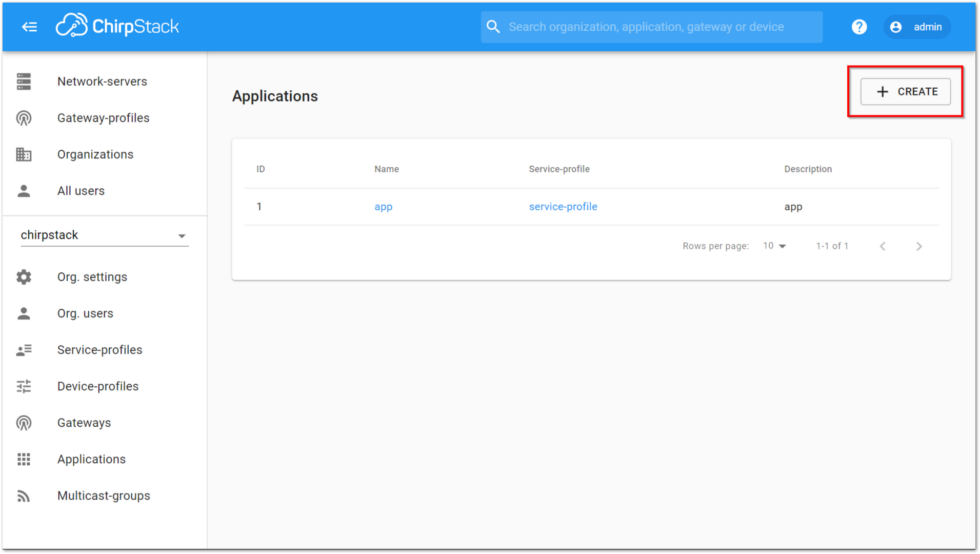Image resolution: width=980 pixels, height=554 pixels.
Task: Click the admin account avatar icon
Action: click(x=895, y=27)
